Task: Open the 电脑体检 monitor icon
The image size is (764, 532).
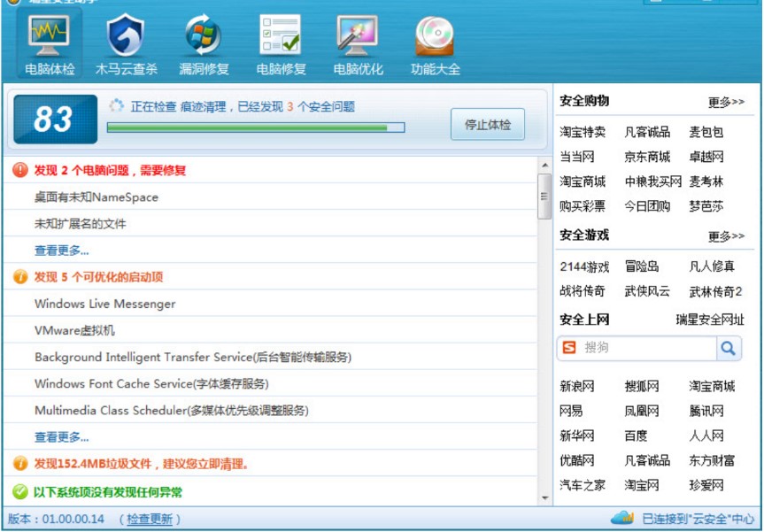Action: (x=50, y=35)
